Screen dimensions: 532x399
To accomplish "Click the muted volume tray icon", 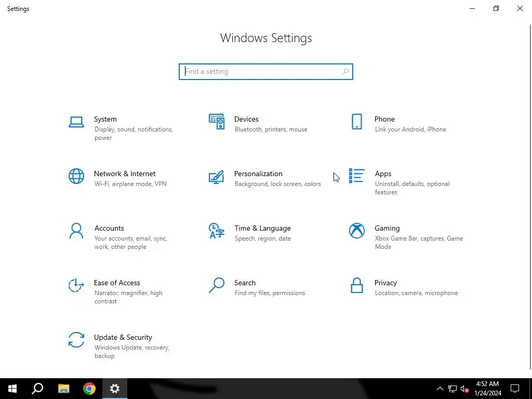I will click(464, 389).
